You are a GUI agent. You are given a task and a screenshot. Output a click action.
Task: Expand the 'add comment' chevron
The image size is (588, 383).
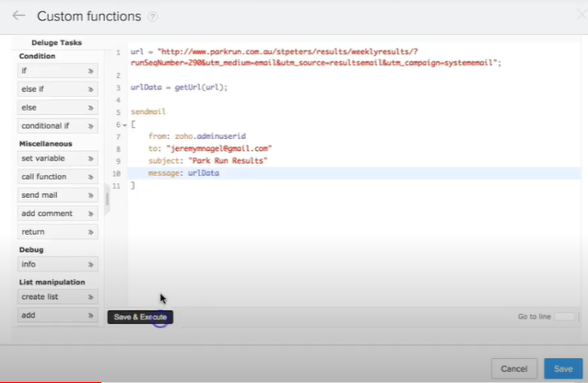click(90, 214)
